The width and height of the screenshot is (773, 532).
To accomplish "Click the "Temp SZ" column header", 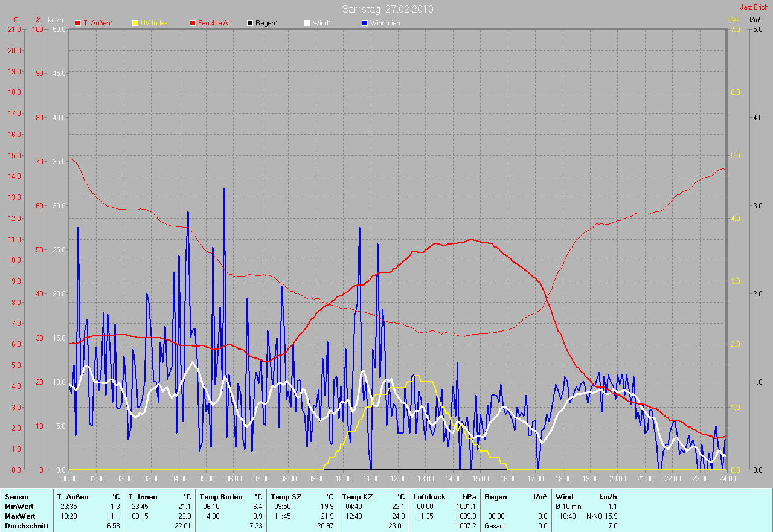I will click(286, 497).
